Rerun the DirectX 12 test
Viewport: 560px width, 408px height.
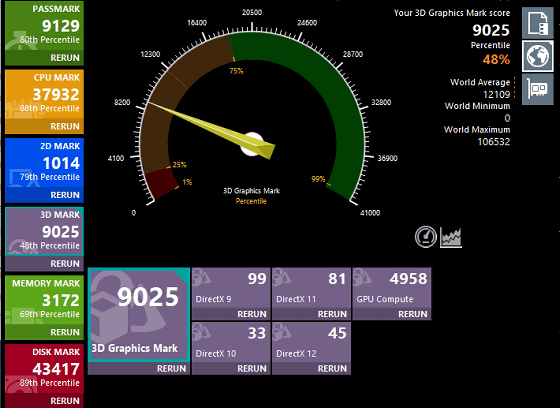332,369
